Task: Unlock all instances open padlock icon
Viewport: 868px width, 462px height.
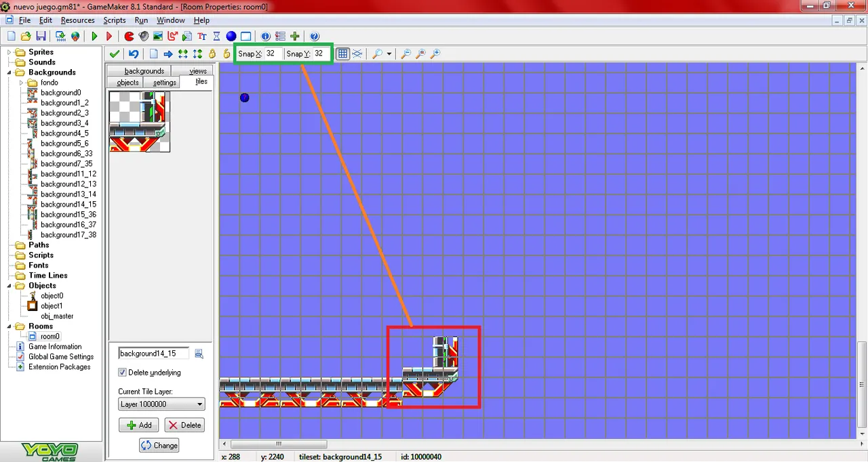Action: pyautogui.click(x=226, y=54)
